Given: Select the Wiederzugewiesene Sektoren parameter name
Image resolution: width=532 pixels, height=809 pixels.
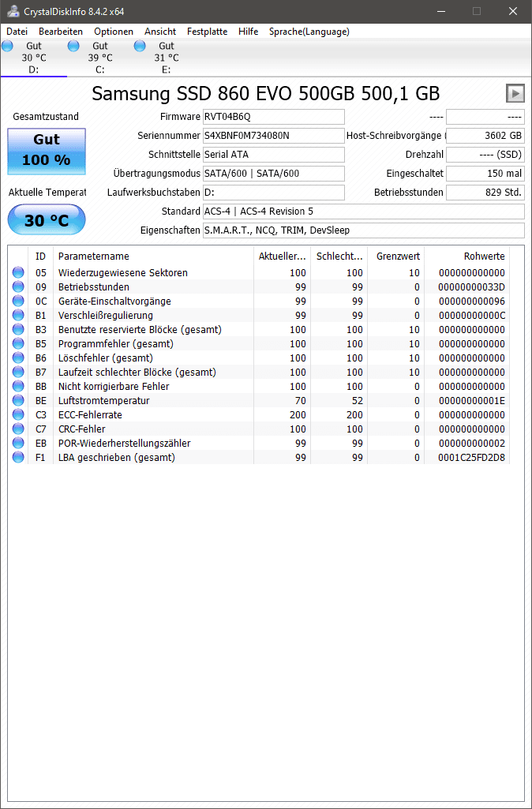Looking at the screenshot, I should click(123, 272).
